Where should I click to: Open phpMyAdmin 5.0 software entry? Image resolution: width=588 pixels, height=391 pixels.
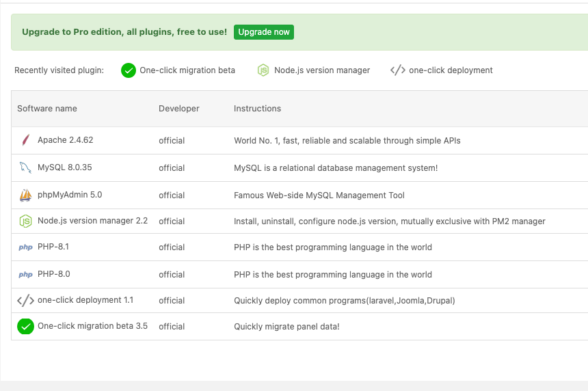pyautogui.click(x=70, y=195)
